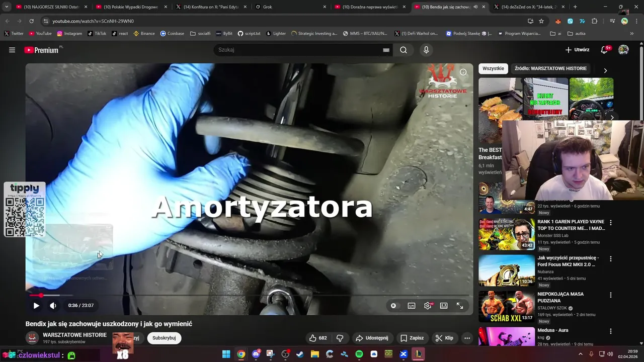Open Steam from the taskbar
Screen dimensions: 644x362
(300, 354)
